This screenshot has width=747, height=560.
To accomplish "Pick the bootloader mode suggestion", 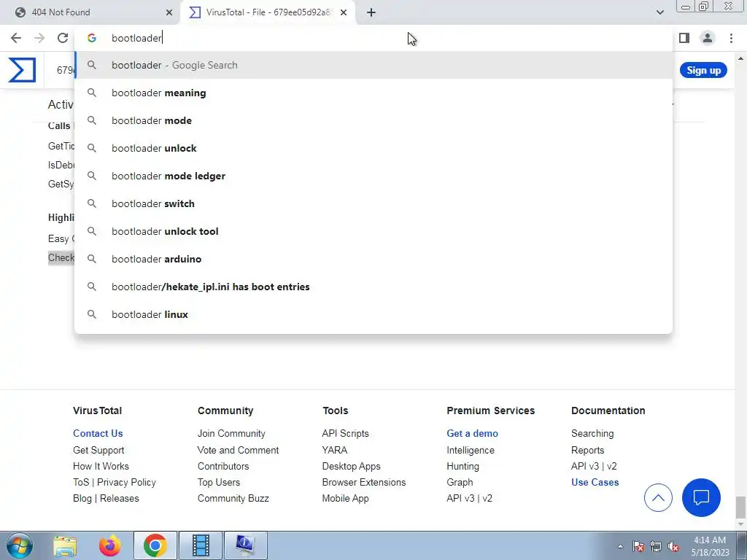I will pos(373,120).
